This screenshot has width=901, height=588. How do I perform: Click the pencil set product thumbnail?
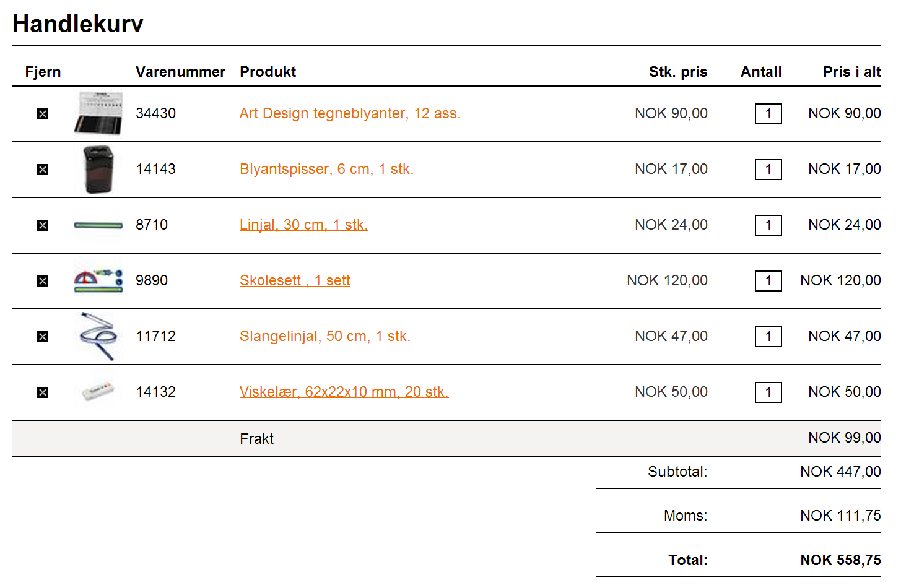tap(98, 113)
